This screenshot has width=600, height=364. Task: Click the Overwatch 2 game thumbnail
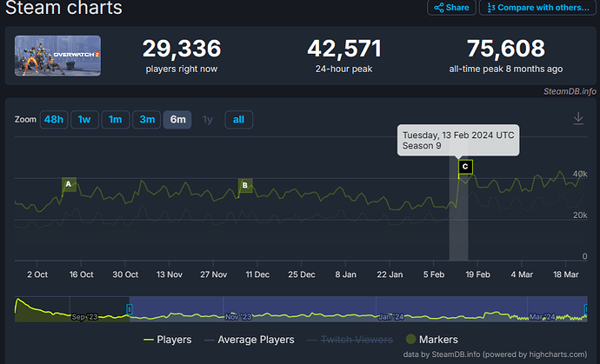(57, 56)
